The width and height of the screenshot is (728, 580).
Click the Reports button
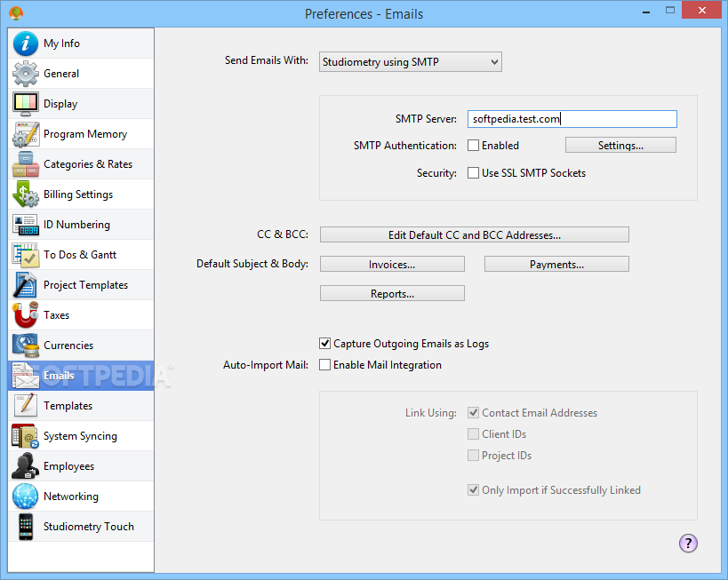tap(392, 293)
